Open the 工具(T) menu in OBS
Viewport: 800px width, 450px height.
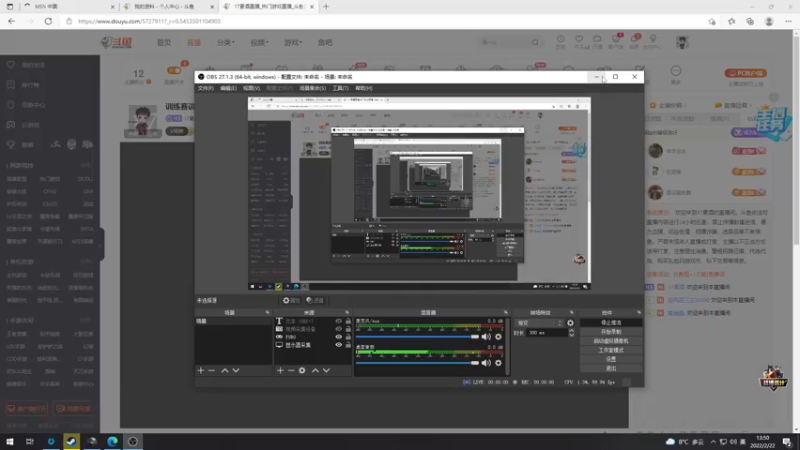pos(340,88)
